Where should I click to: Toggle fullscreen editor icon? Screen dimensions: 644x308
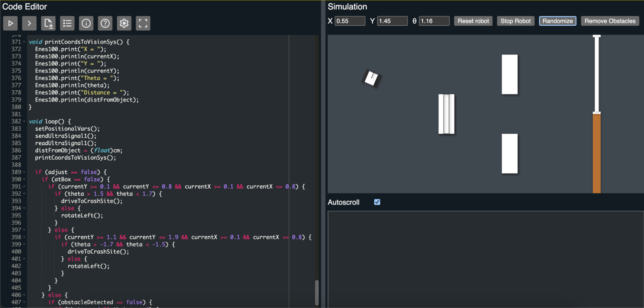[x=143, y=23]
